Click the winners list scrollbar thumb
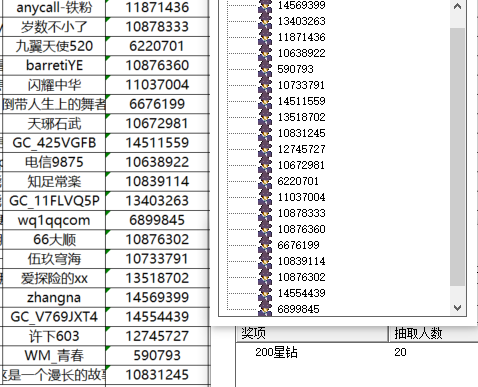This screenshot has height=387, width=478. [457, 157]
